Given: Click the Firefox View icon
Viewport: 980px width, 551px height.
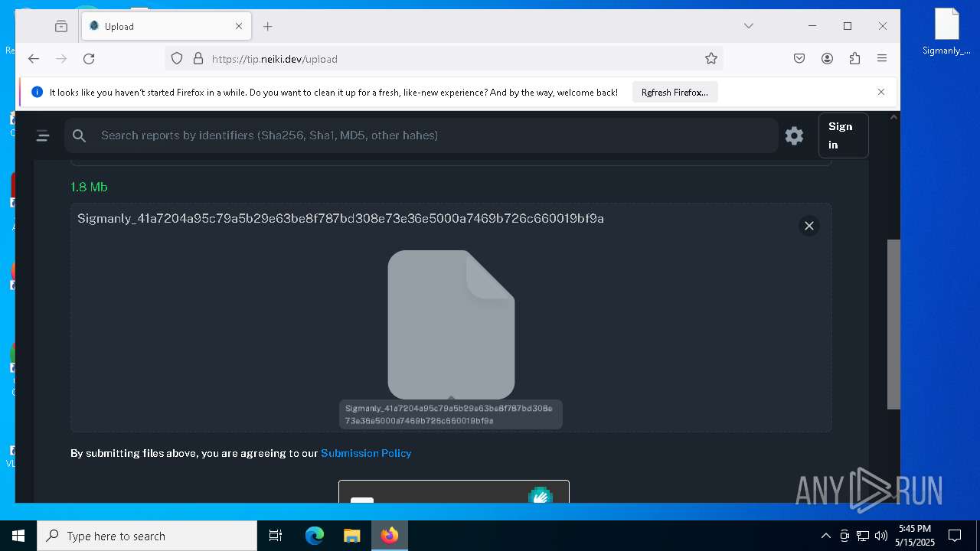Looking at the screenshot, I should click(61, 26).
